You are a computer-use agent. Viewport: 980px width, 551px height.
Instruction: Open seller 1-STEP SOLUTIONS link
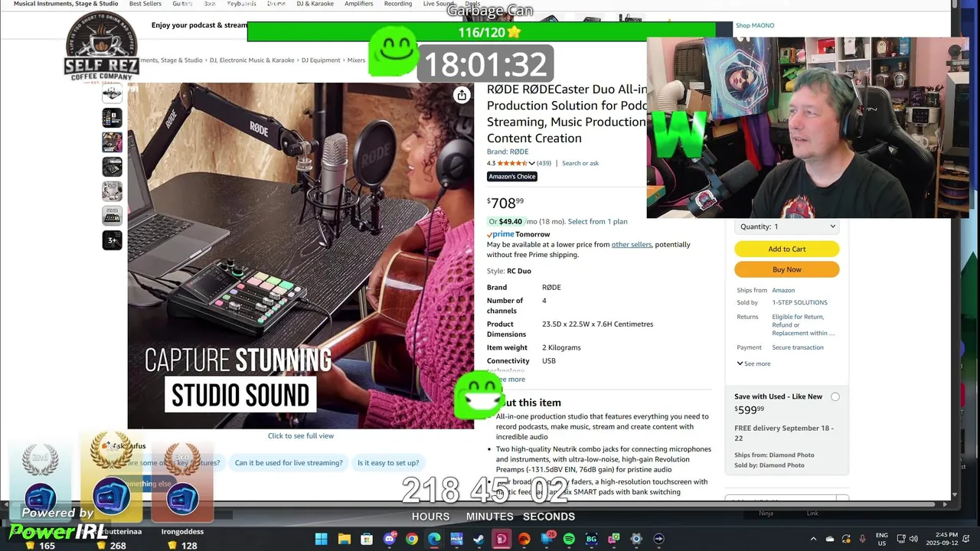799,302
